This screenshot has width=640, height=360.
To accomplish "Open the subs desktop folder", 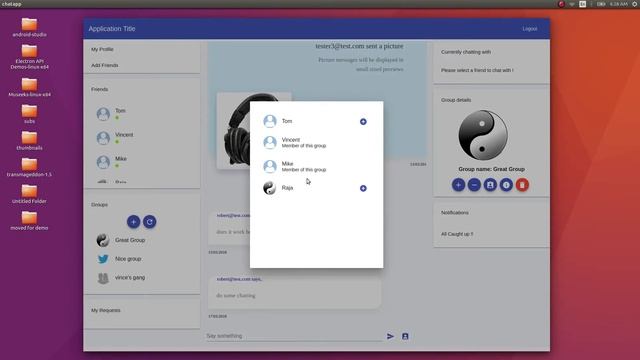I will pyautogui.click(x=29, y=114).
